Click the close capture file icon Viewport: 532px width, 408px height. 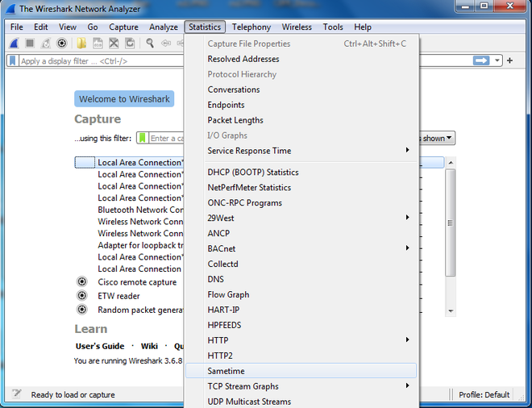coord(114,43)
